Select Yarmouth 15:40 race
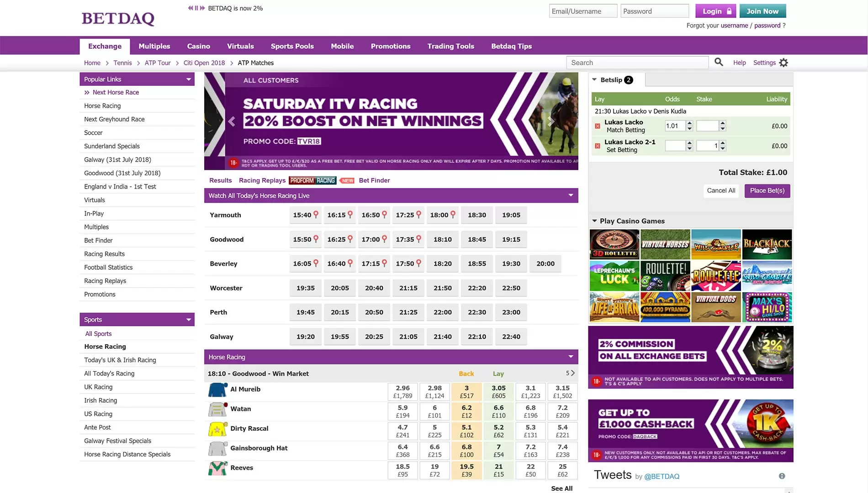The image size is (868, 493). 305,215
